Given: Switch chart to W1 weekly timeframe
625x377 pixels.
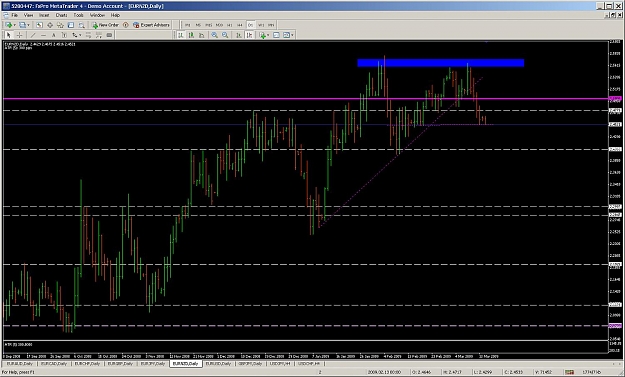Looking at the screenshot, I should pyautogui.click(x=261, y=25).
